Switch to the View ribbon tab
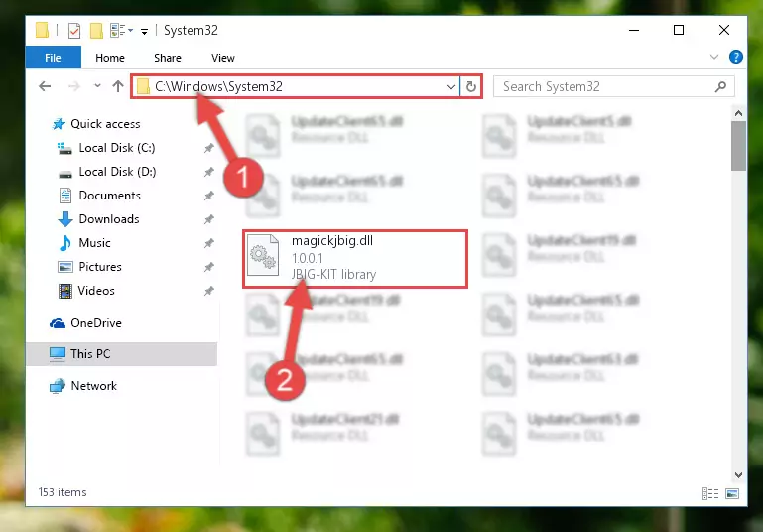Image resolution: width=763 pixels, height=532 pixels. tap(223, 58)
